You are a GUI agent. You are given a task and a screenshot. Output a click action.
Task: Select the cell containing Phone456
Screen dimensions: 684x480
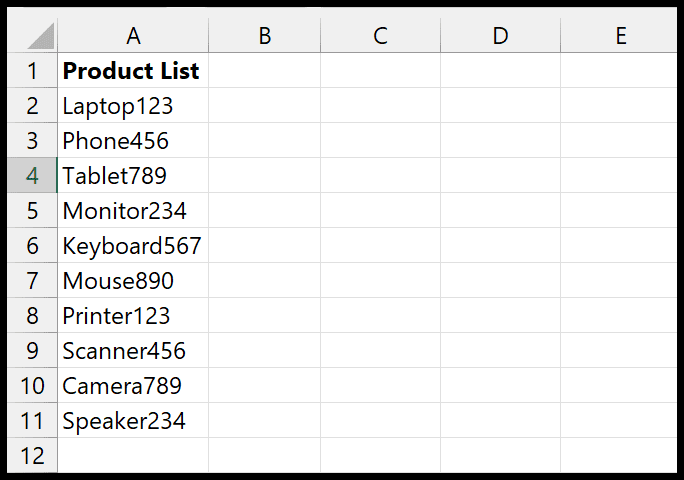(133, 140)
